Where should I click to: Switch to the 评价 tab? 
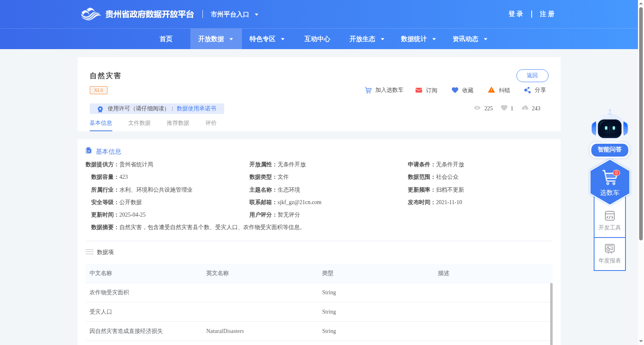(x=211, y=123)
